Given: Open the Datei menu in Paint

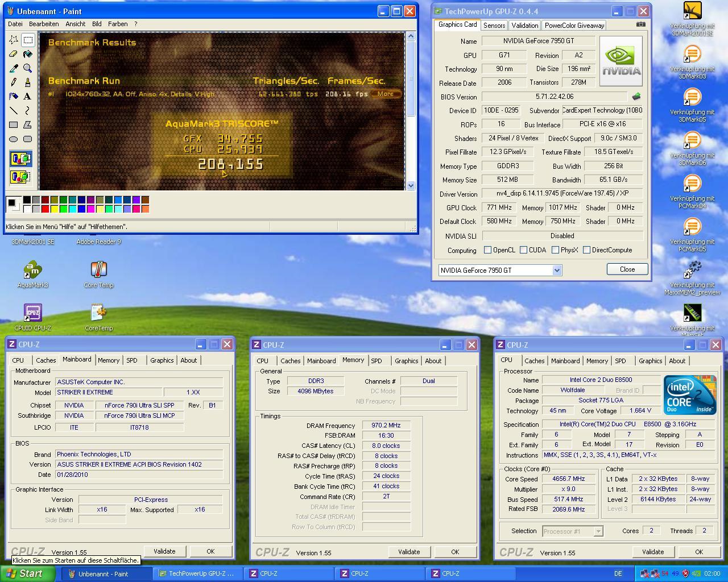Looking at the screenshot, I should (x=15, y=24).
